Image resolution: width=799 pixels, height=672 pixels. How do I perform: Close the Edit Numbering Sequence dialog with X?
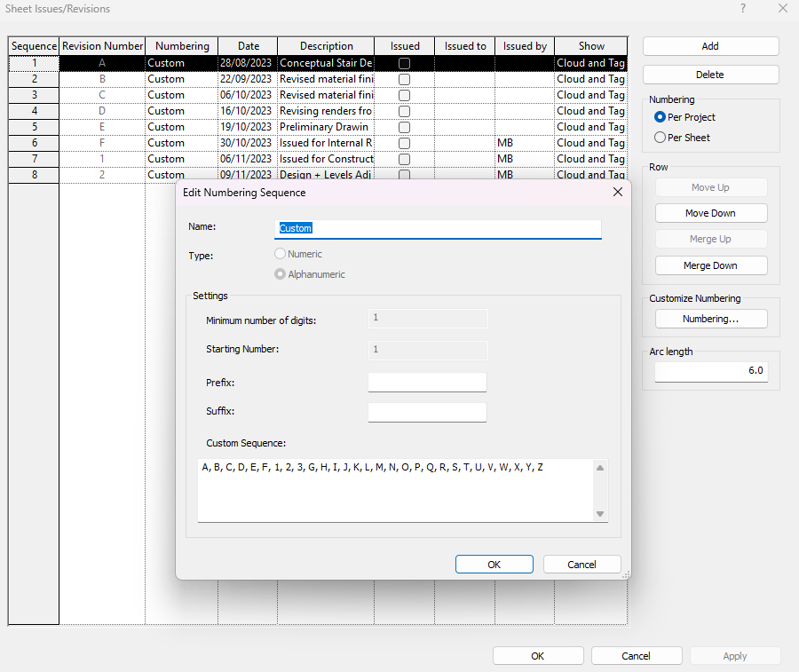(618, 192)
